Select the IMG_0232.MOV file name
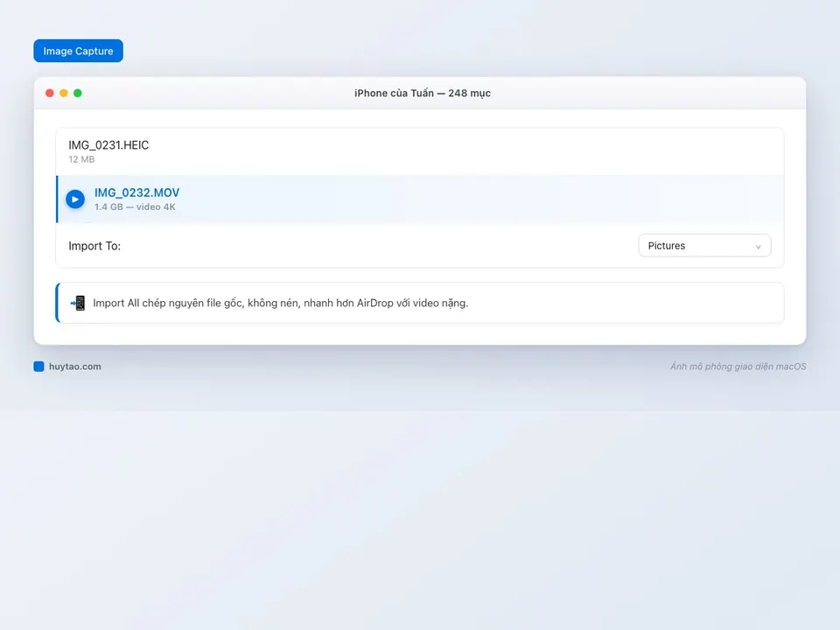This screenshot has height=630, width=840. (137, 192)
